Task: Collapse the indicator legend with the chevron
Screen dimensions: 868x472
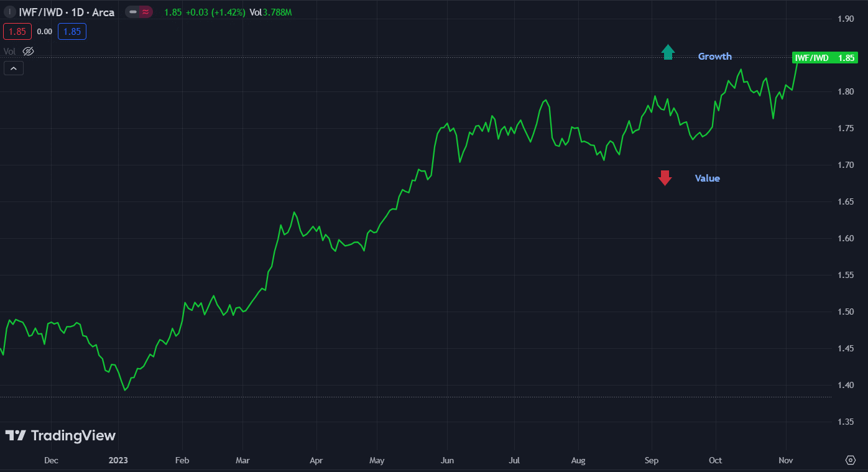Action: [14, 68]
